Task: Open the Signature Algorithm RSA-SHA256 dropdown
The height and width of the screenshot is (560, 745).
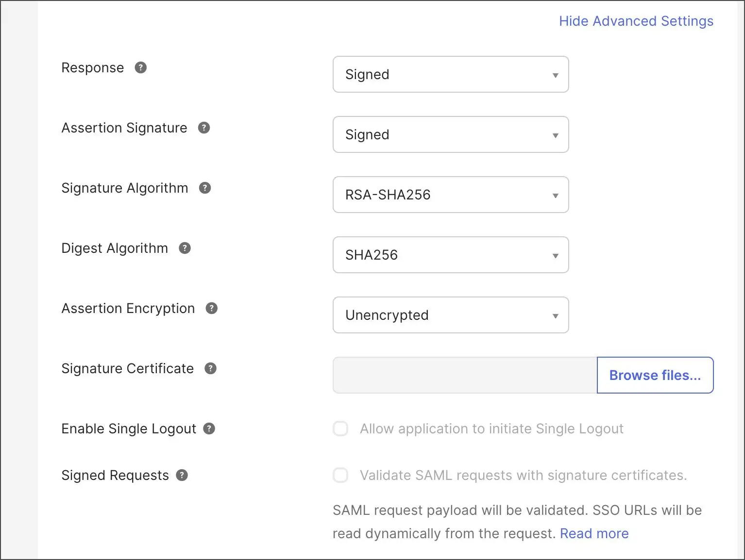Action: 451,195
